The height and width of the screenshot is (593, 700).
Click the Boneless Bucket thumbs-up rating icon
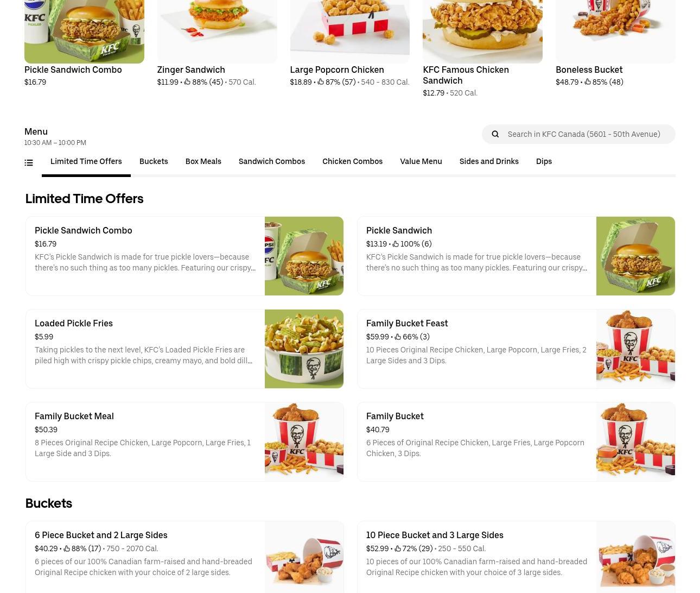588,82
